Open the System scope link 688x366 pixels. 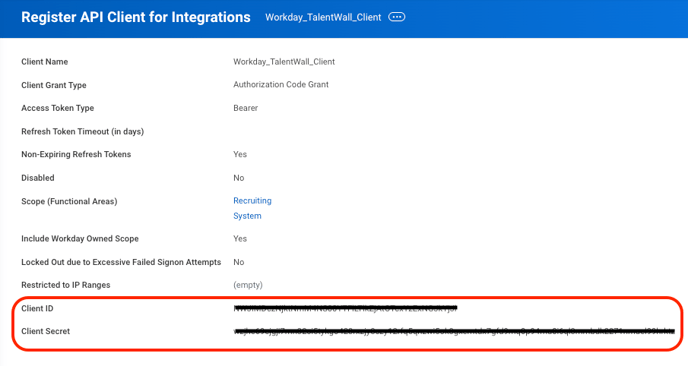coord(247,216)
